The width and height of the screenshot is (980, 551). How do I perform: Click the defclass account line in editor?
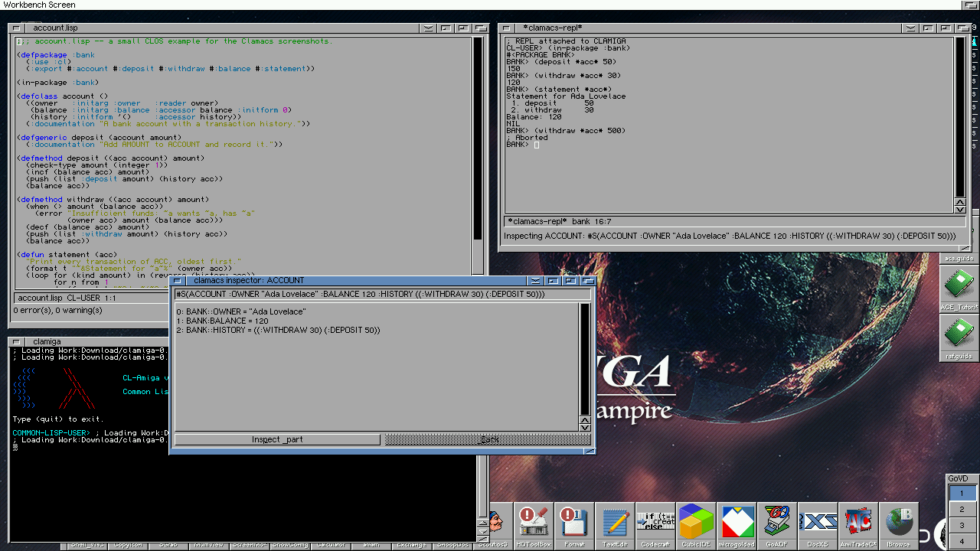tap(63, 96)
